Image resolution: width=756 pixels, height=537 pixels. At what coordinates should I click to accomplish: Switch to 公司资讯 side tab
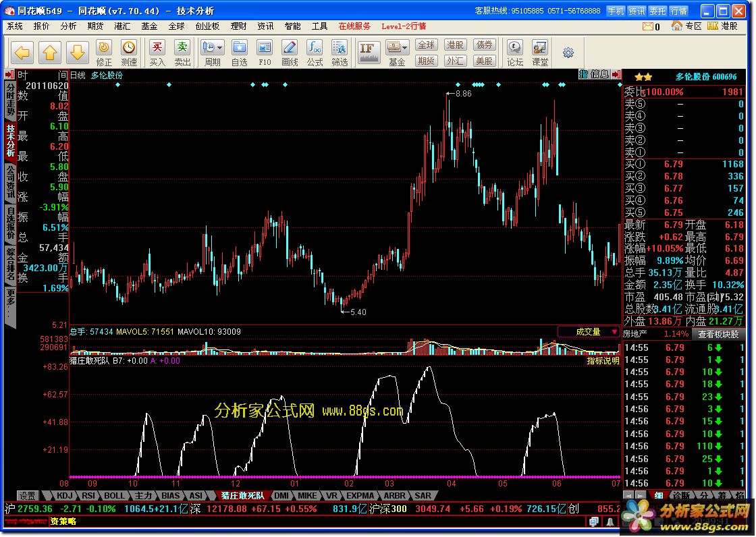[x=10, y=182]
